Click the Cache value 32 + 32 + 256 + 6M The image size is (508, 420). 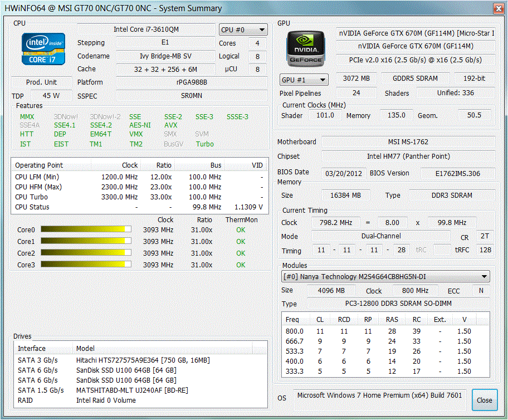[165, 70]
